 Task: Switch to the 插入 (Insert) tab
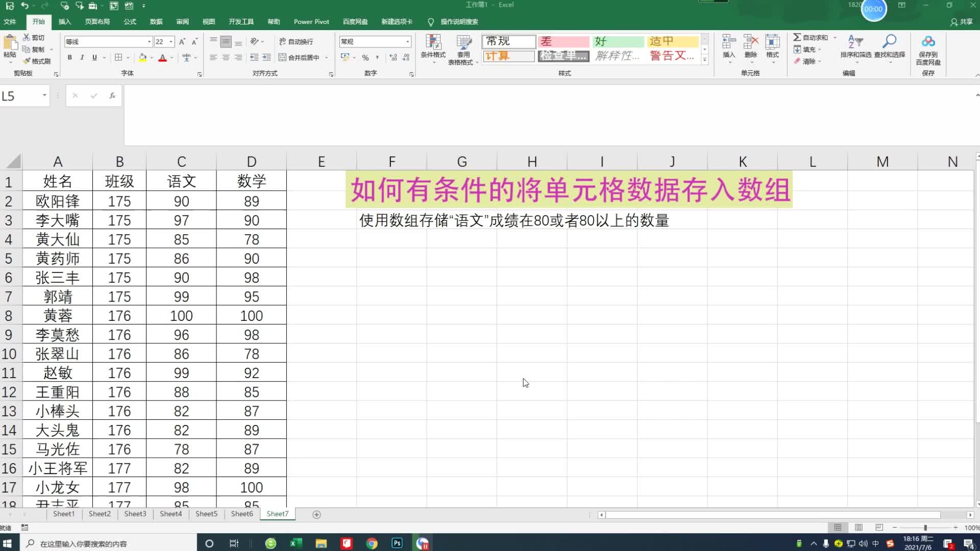pyautogui.click(x=65, y=21)
